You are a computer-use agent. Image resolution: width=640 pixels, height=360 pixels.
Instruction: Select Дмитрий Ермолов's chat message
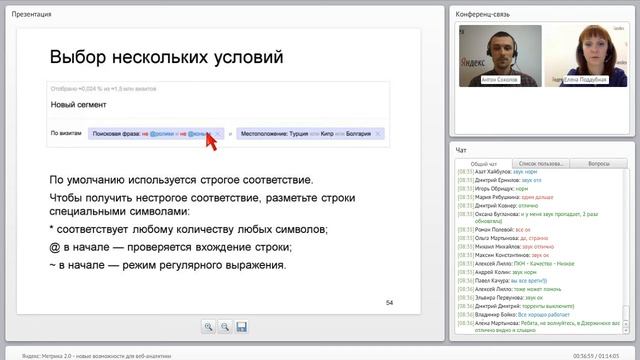point(500,180)
